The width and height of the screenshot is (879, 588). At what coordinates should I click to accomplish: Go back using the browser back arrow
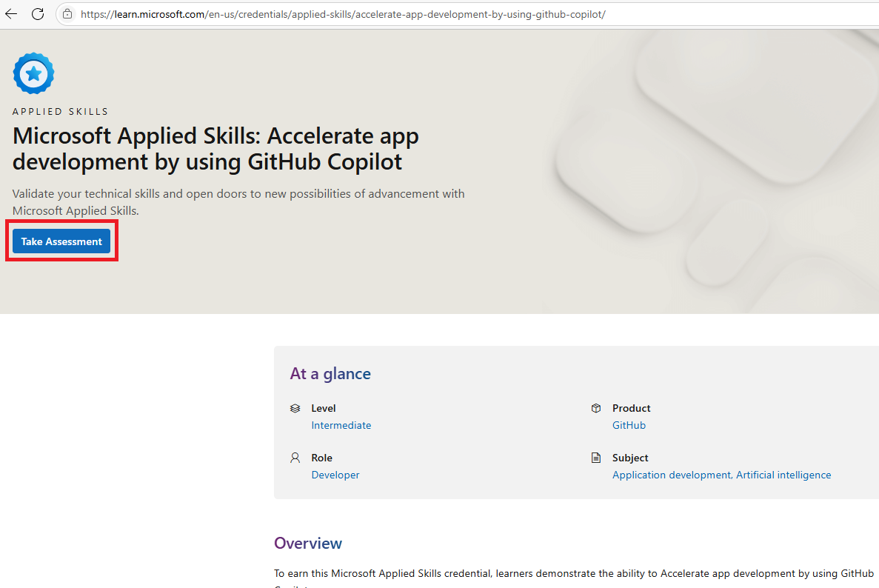point(11,14)
